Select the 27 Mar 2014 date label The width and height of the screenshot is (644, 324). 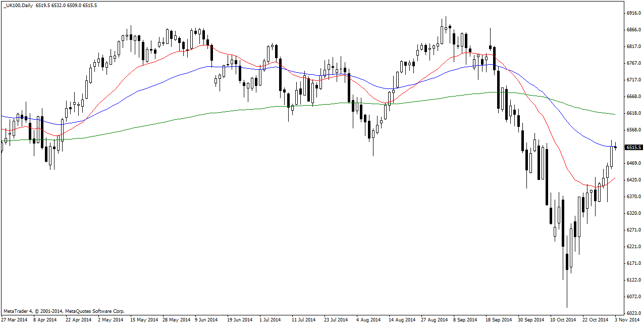pos(14,320)
